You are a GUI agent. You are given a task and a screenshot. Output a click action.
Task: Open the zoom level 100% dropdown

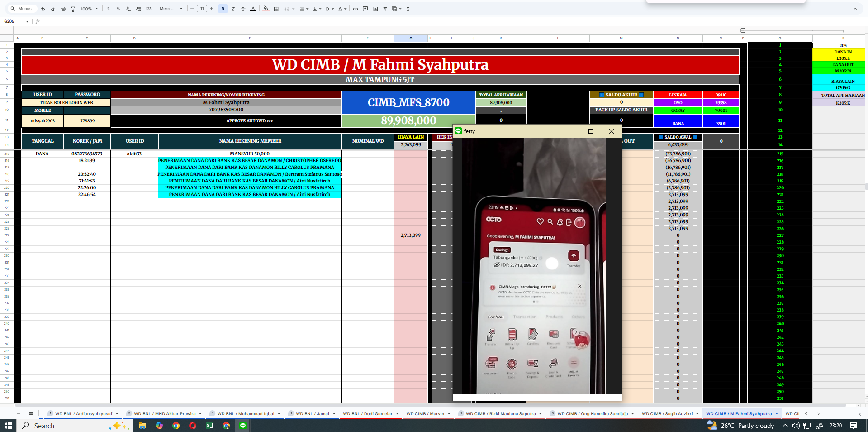point(89,9)
